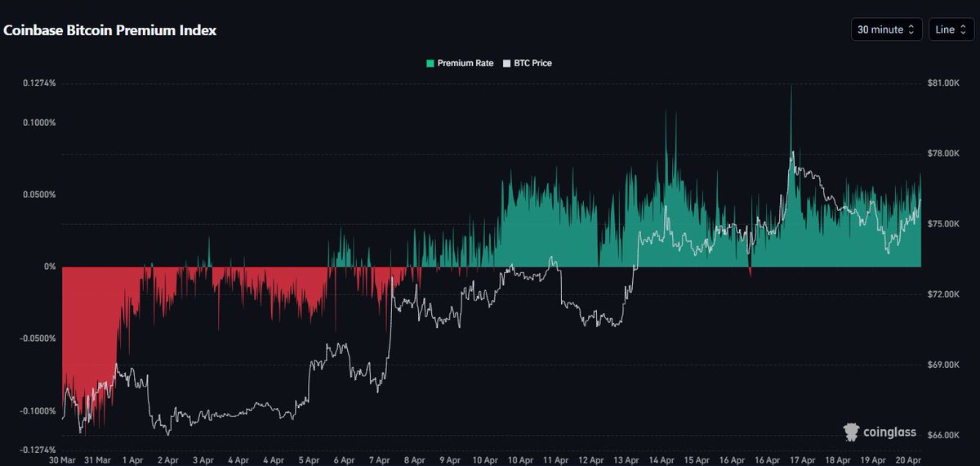
Task: Click the $69.00K right axis label
Action: click(943, 365)
